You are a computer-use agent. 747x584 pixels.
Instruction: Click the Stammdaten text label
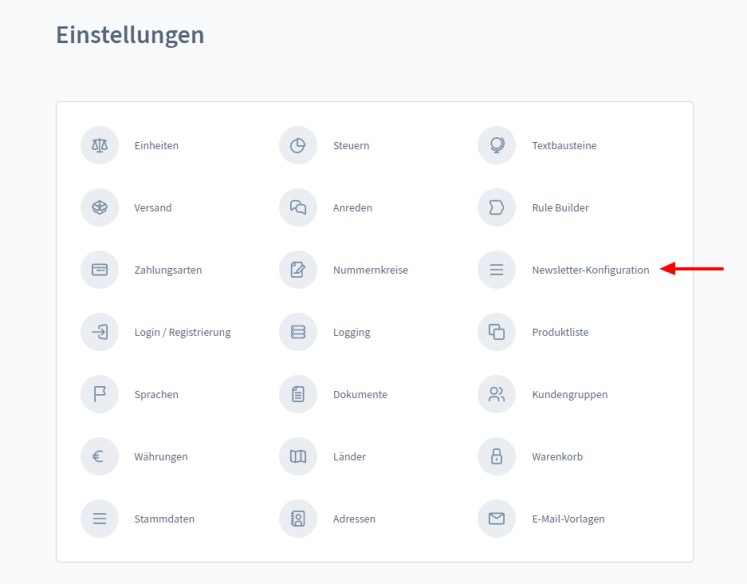click(x=164, y=519)
